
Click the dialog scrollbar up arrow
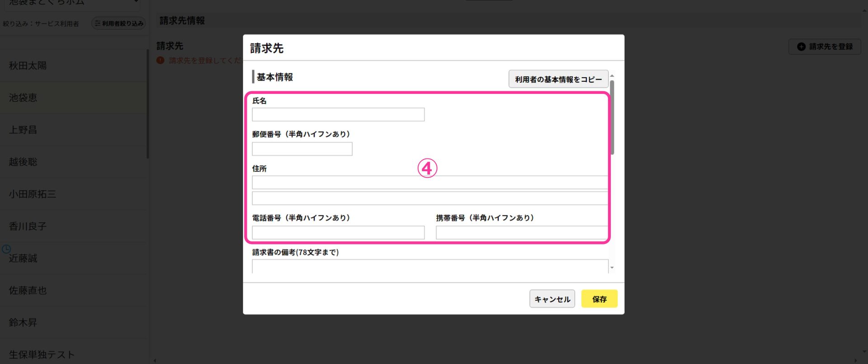(x=612, y=76)
